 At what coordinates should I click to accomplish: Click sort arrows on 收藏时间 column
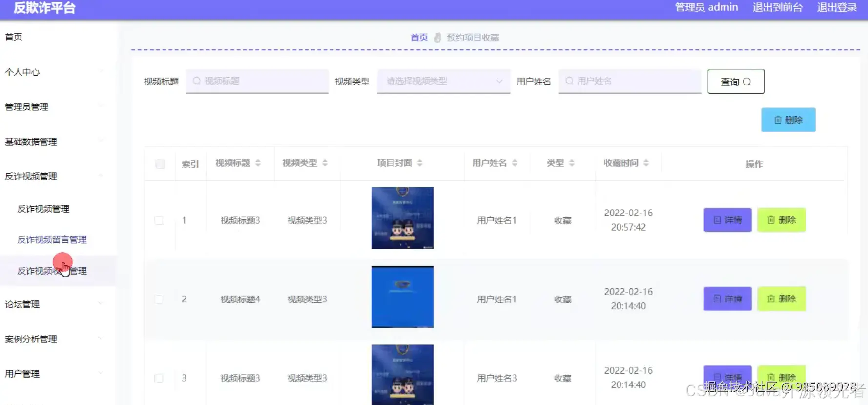tap(646, 163)
